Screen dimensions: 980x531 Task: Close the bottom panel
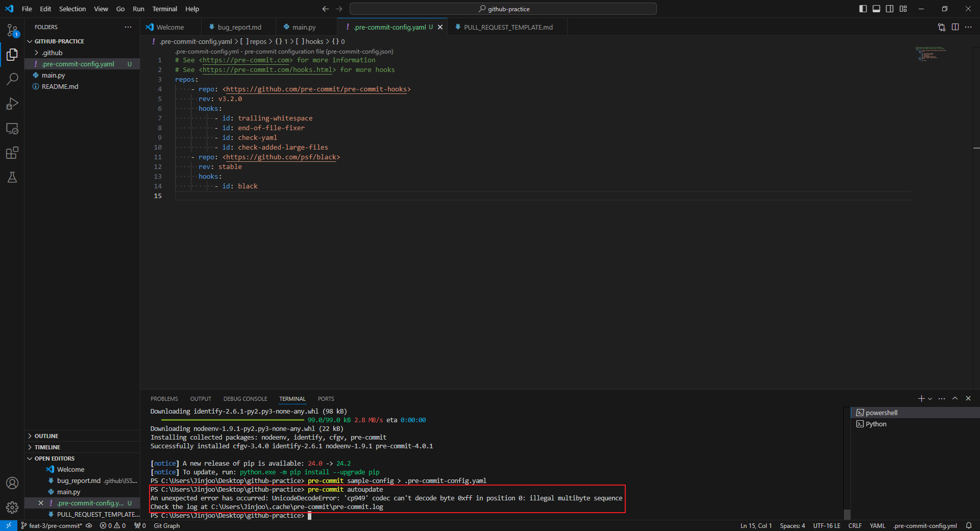968,398
